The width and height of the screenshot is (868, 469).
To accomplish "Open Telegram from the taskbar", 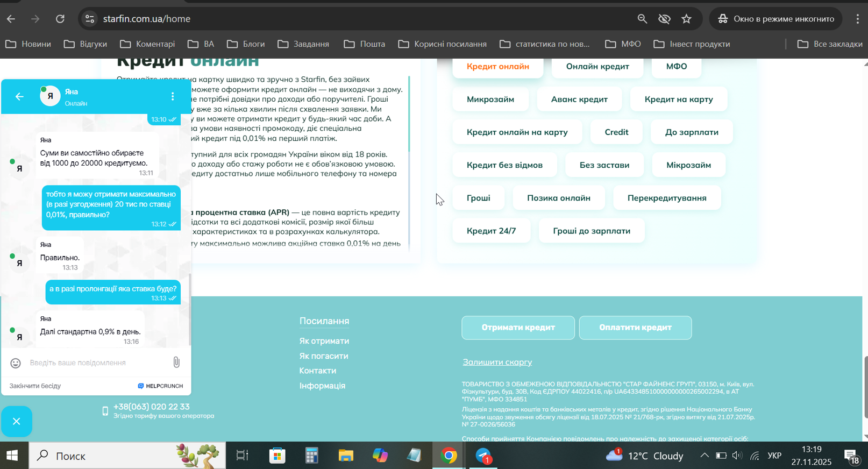I will [483, 456].
